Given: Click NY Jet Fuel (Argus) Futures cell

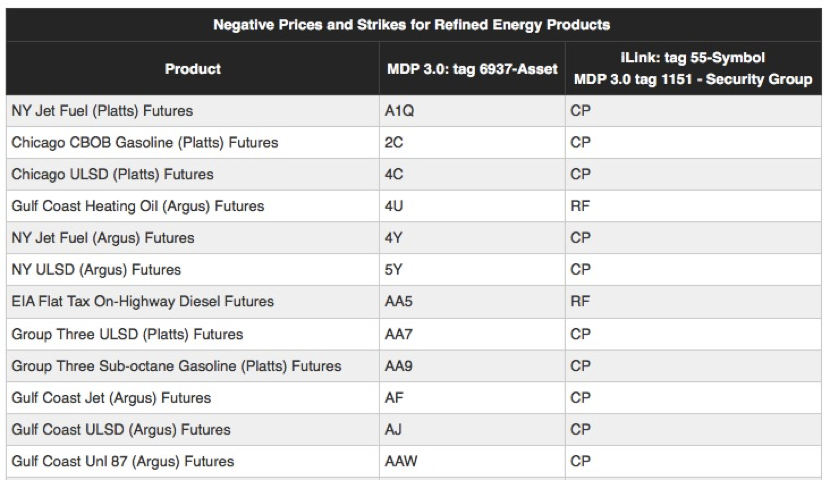Looking at the screenshot, I should click(102, 238).
